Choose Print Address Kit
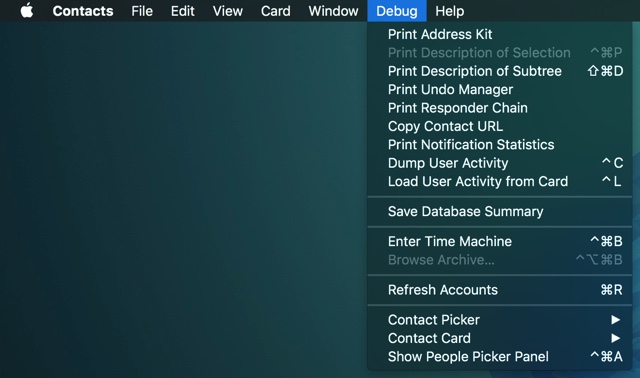This screenshot has width=640, height=378. [x=500, y=34]
